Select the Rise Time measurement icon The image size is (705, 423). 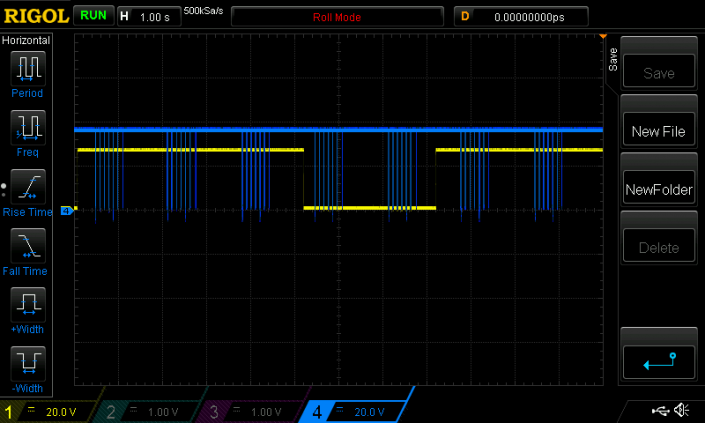tap(27, 187)
